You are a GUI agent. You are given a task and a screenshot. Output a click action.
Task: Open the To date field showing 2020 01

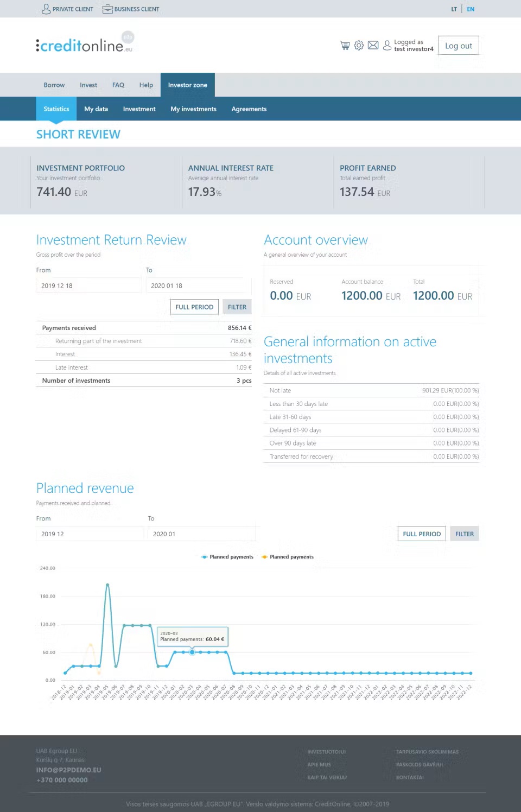click(x=201, y=534)
